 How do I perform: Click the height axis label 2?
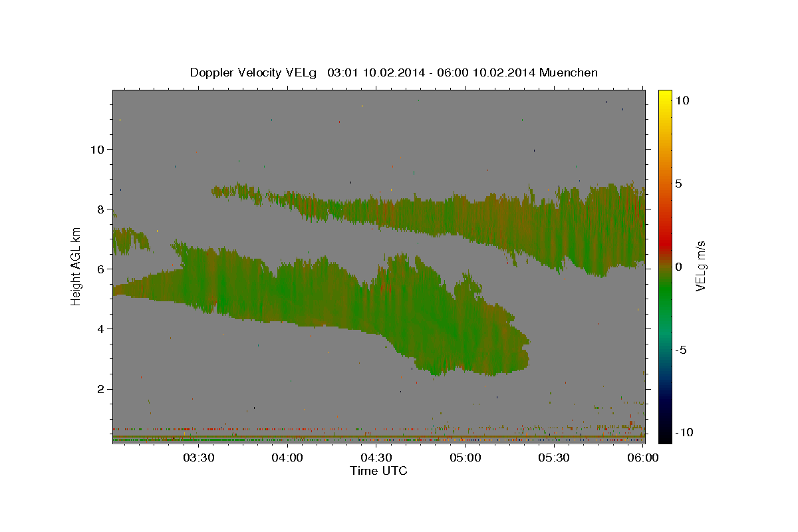pyautogui.click(x=100, y=388)
